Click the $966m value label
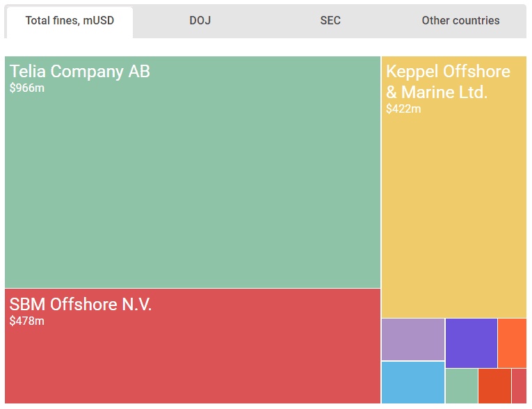Viewport: 532px width, 409px height. click(x=27, y=88)
